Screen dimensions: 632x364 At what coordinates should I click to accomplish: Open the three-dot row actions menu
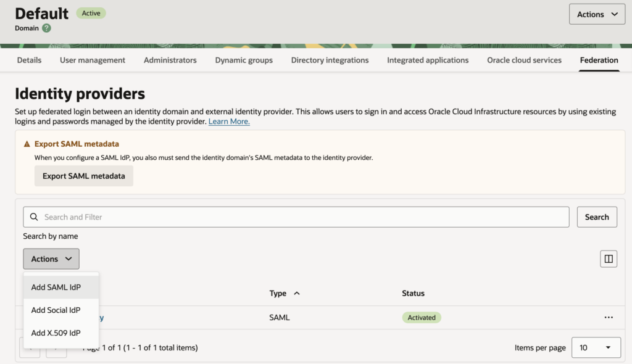609,317
